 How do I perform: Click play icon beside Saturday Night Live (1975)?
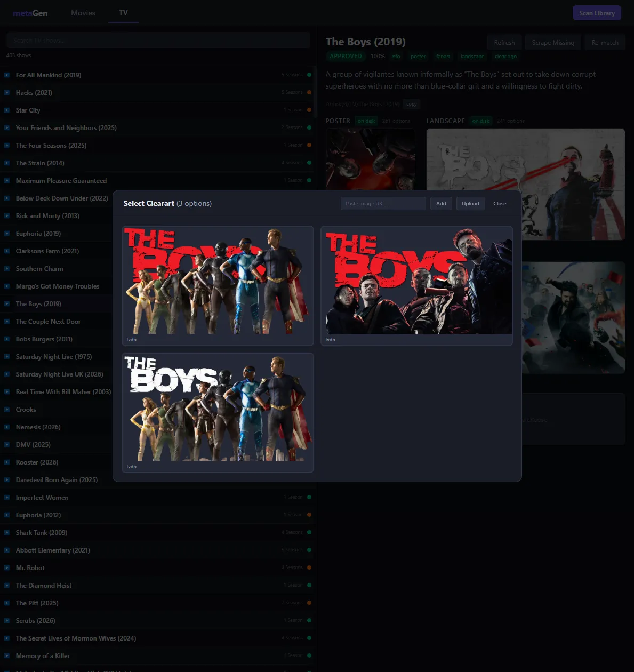click(7, 357)
